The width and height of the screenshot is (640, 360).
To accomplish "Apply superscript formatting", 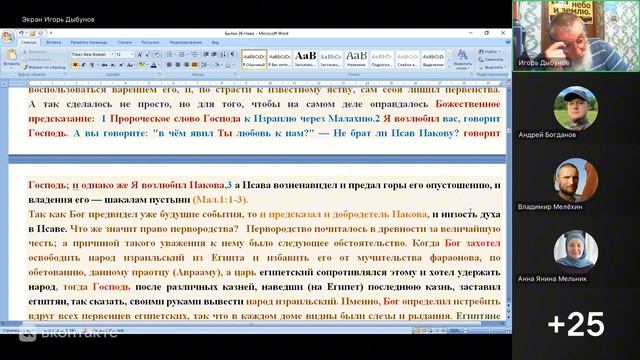I will coord(121,65).
